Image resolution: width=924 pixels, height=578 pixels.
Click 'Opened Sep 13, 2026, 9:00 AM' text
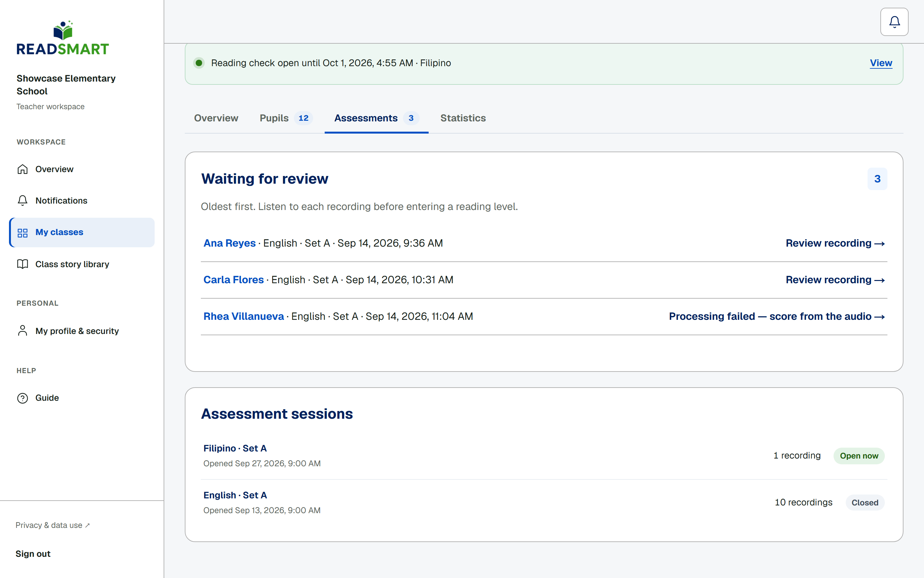coord(262,510)
